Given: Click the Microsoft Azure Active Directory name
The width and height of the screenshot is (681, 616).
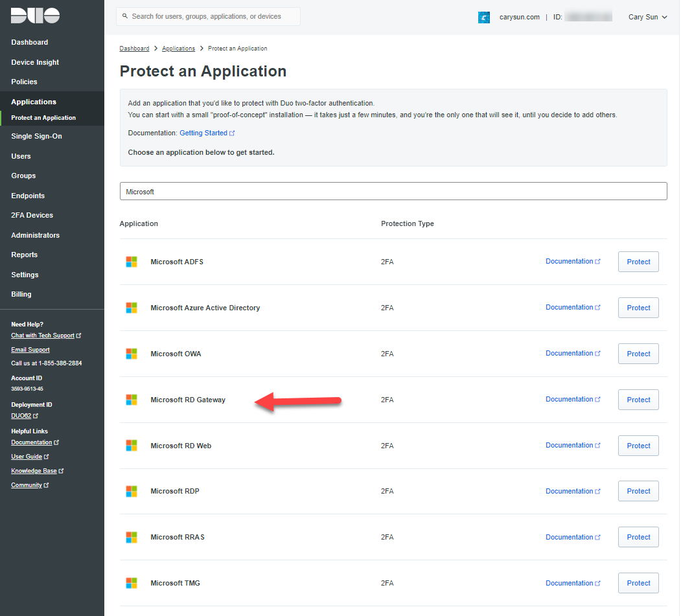Looking at the screenshot, I should 205,308.
